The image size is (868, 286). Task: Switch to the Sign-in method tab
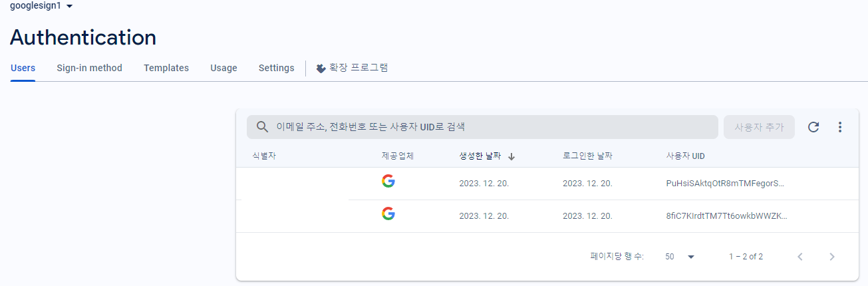(x=89, y=68)
